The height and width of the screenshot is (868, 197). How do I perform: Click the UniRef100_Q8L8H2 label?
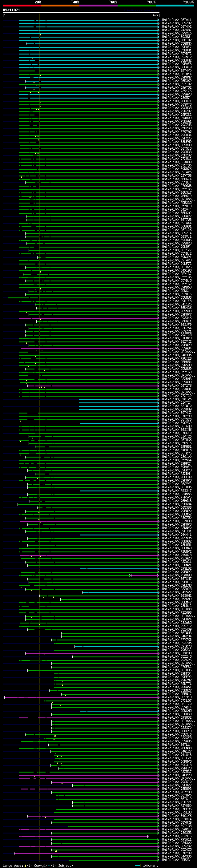click(176, 61)
